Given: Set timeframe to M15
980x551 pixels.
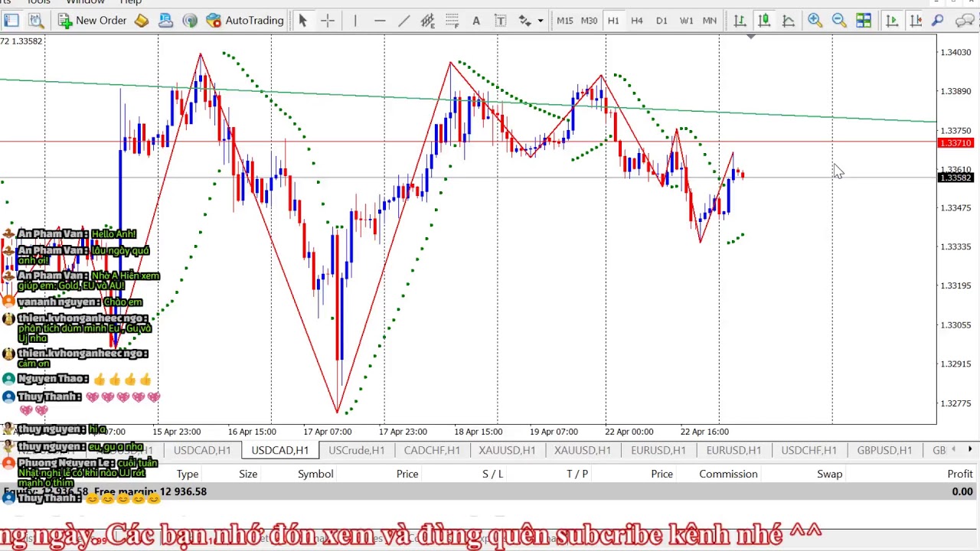Looking at the screenshot, I should 565,21.
